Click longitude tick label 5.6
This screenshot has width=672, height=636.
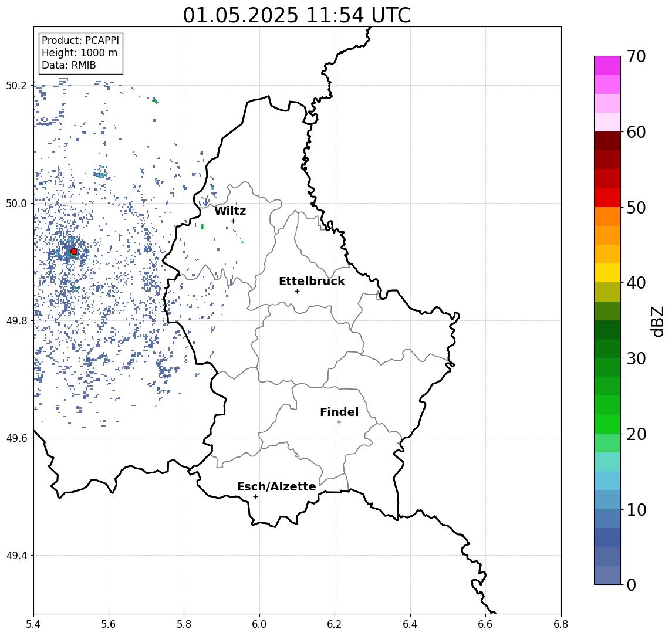tap(109, 624)
